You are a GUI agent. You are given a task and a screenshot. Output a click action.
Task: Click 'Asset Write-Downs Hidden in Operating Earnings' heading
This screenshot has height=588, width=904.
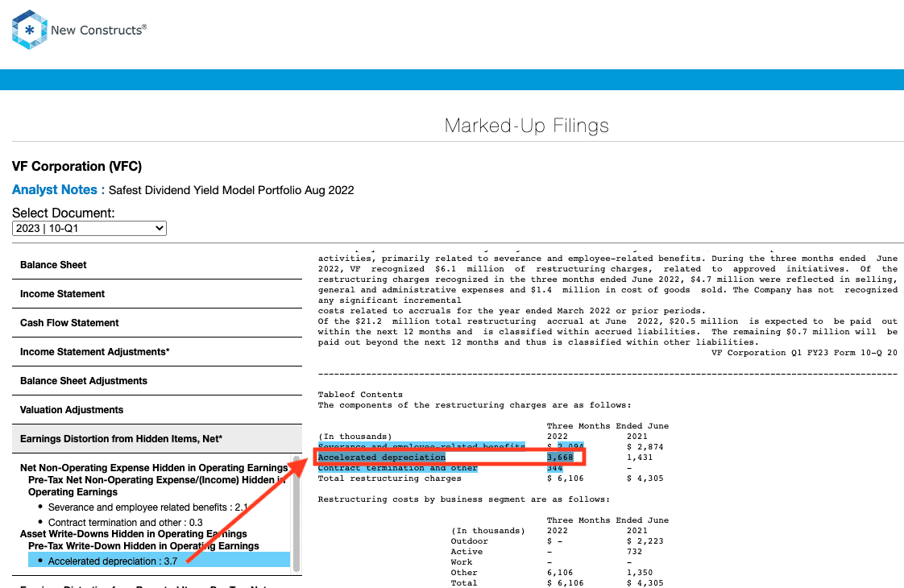(134, 534)
